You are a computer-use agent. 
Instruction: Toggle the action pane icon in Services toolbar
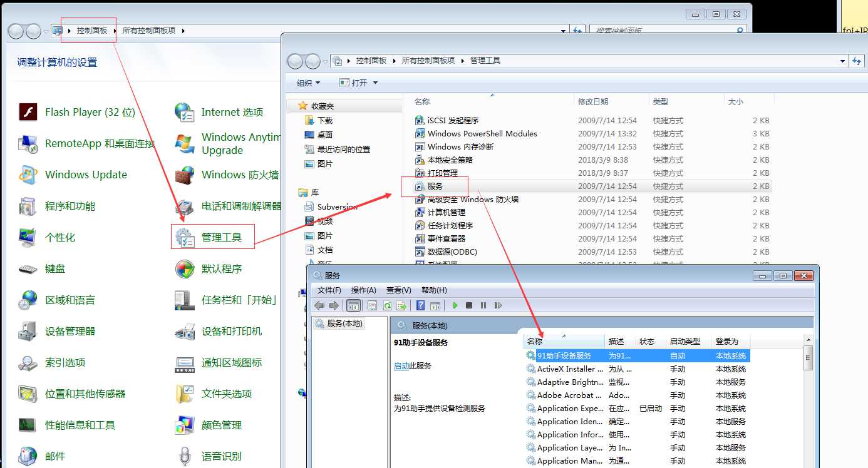(x=435, y=305)
